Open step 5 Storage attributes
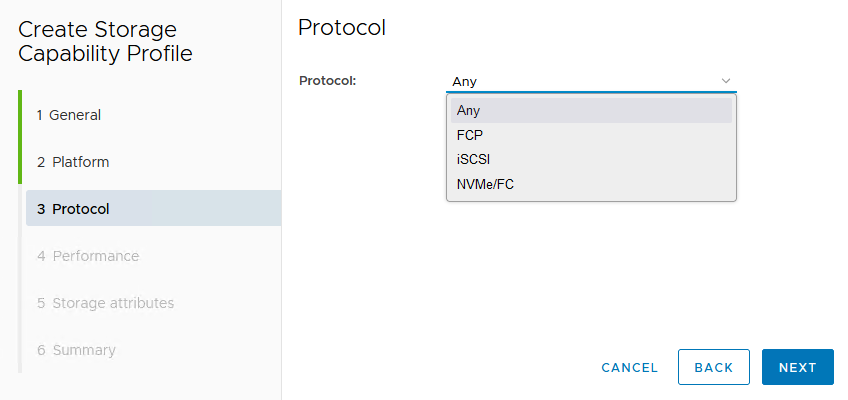Viewport: 848px width, 400px height. click(105, 303)
